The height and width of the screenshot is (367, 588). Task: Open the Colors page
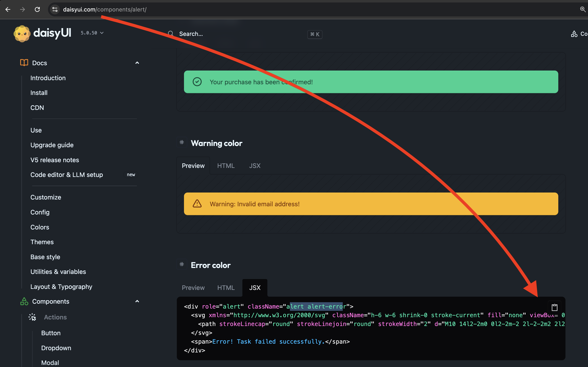click(40, 227)
